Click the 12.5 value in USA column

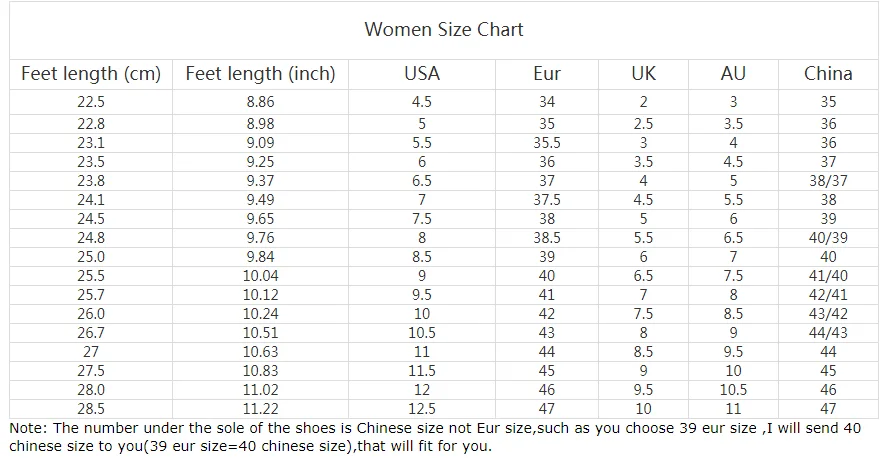pos(421,409)
